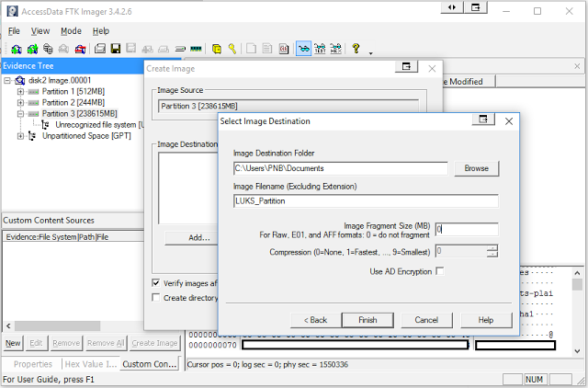The width and height of the screenshot is (588, 388).
Task: Collapse the disk2 Image.00001 tree node
Action: tap(6, 80)
